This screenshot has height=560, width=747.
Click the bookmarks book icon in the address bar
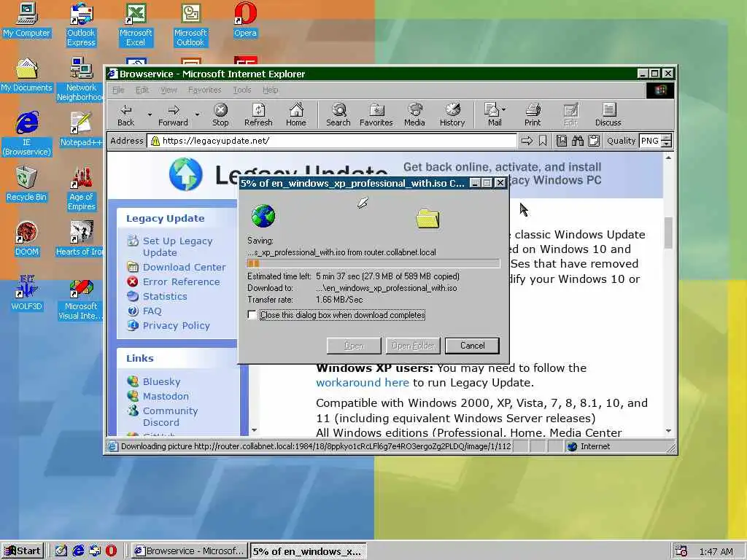tap(562, 141)
